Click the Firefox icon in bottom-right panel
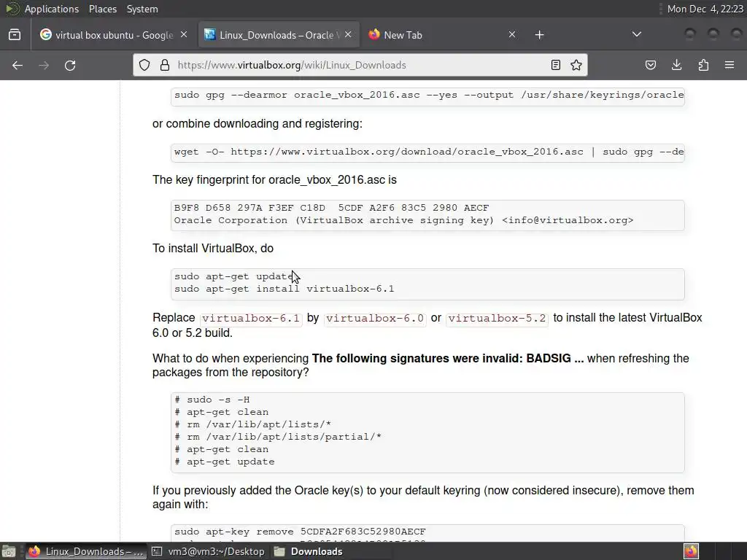 [x=692, y=551]
